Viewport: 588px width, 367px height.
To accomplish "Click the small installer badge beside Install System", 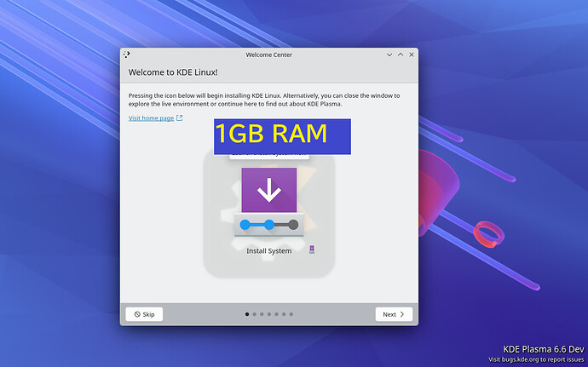I will (312, 249).
